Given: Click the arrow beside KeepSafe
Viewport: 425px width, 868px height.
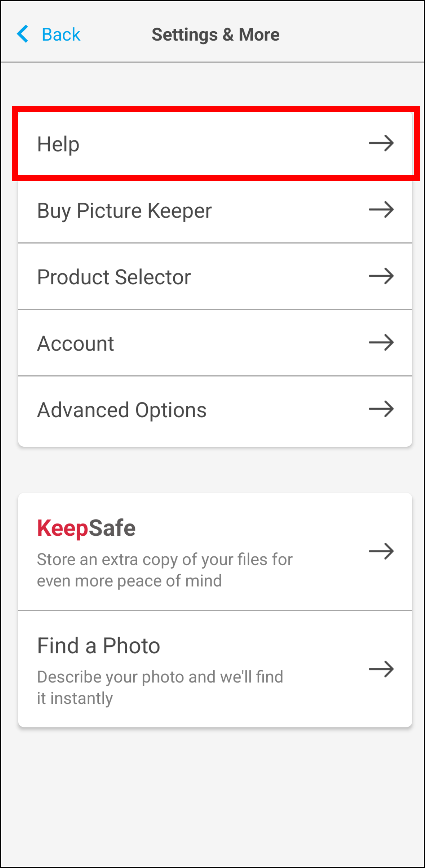Looking at the screenshot, I should 381,551.
